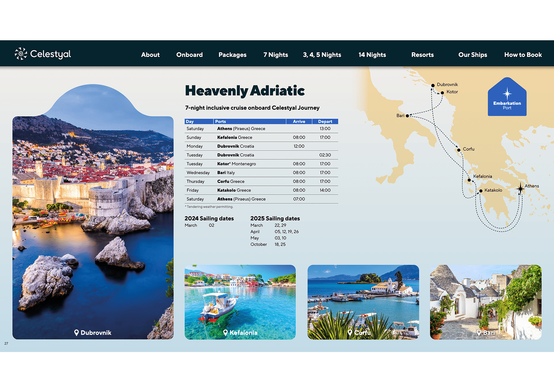The height and width of the screenshot is (392, 554).
Task: Click the Bari dot on the map
Action: [x=407, y=116]
